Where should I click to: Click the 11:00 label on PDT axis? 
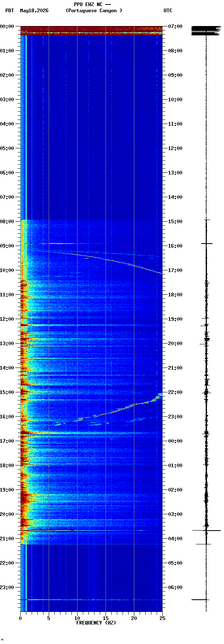point(7,294)
